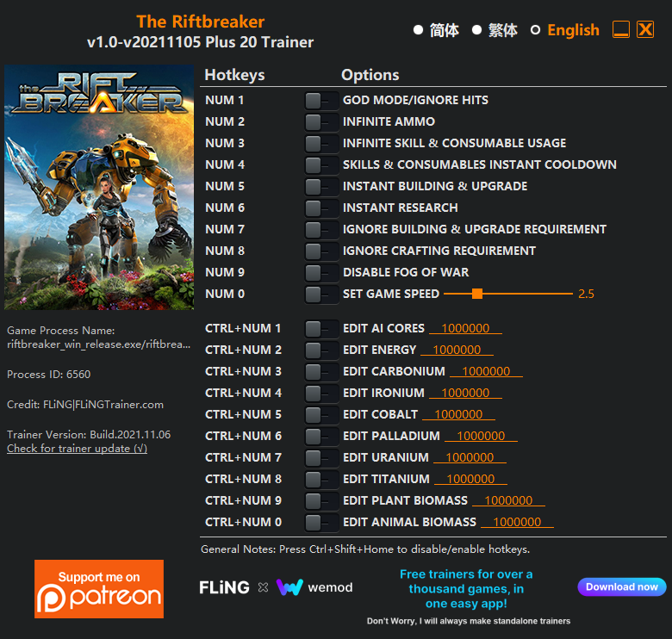Screen dimensions: 672x639
Task: Click The Riftbreaker title text
Action: click(x=200, y=22)
